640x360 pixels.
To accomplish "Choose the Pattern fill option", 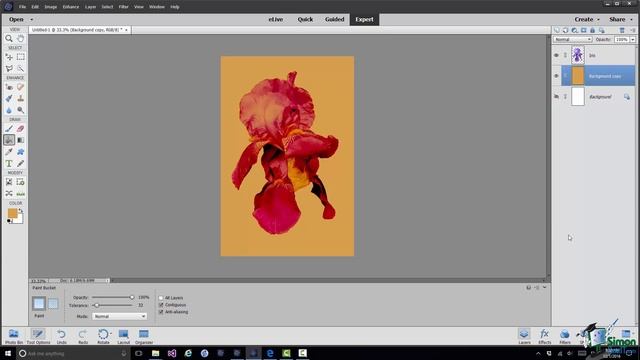I will pyautogui.click(x=53, y=303).
